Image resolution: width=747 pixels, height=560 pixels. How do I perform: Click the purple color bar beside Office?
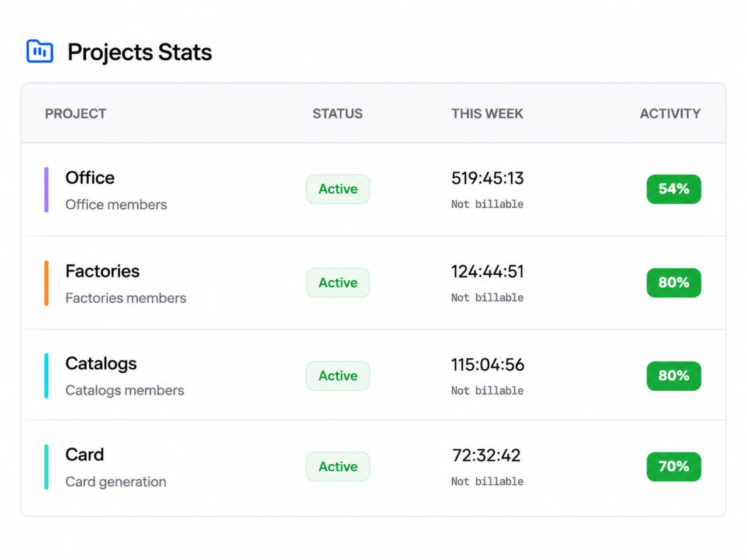tap(46, 190)
